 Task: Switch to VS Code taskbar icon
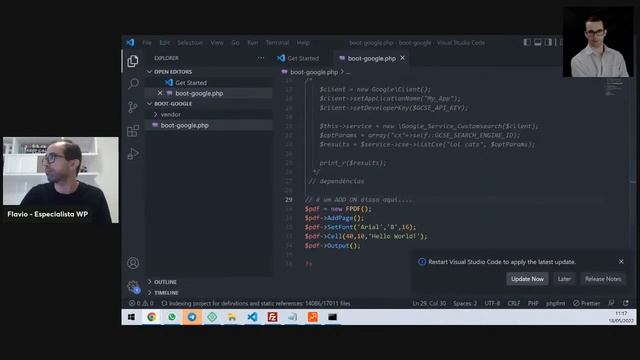[252, 317]
